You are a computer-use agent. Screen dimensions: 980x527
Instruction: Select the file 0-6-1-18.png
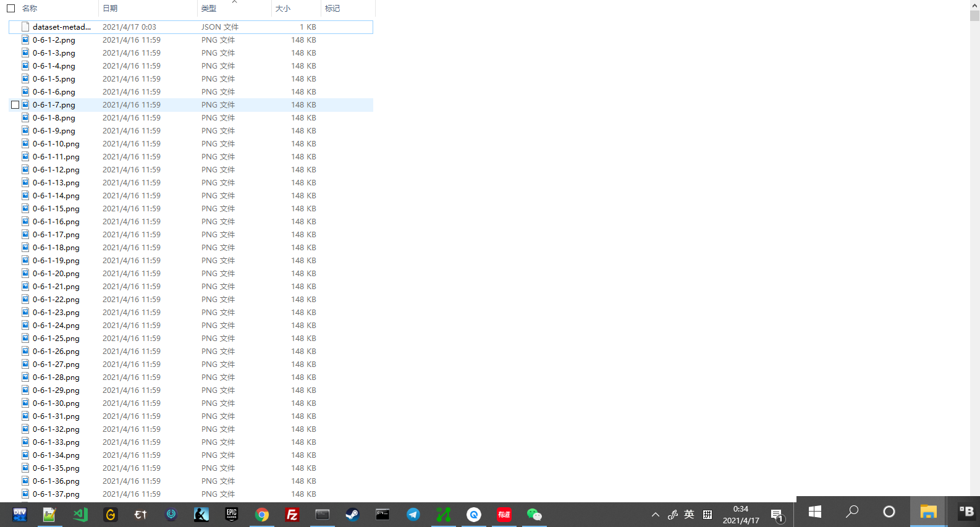tap(56, 247)
